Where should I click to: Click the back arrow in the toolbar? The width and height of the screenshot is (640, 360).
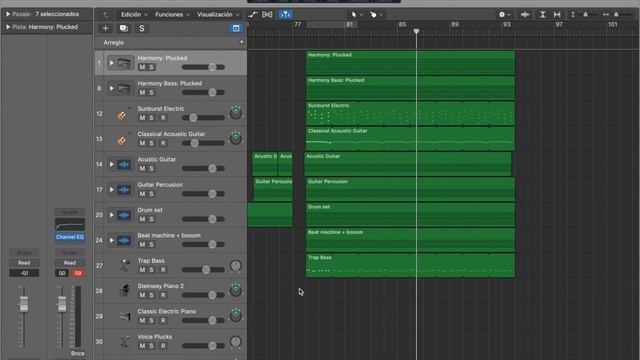(x=106, y=15)
